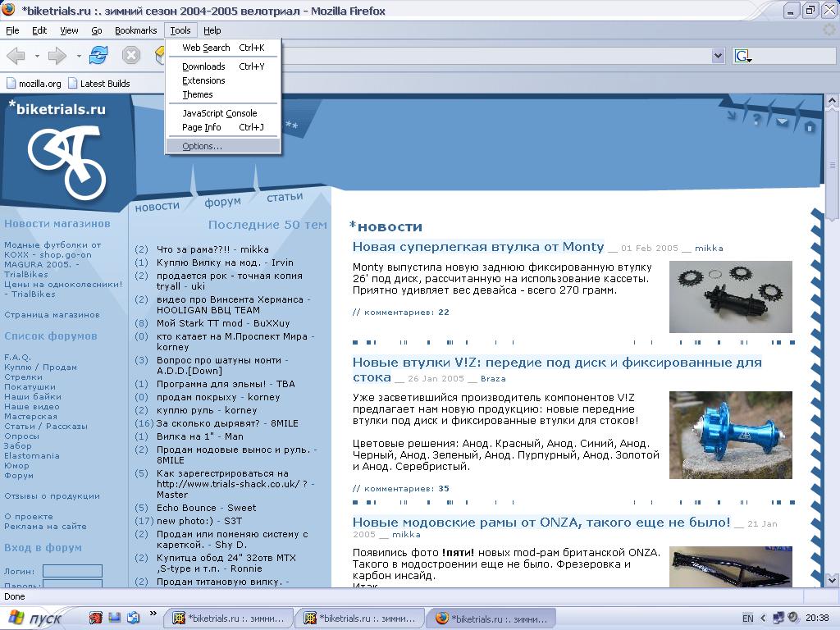Image resolution: width=840 pixels, height=630 pixels.
Task: Expand the Back button history arrow
Action: pos(35,56)
